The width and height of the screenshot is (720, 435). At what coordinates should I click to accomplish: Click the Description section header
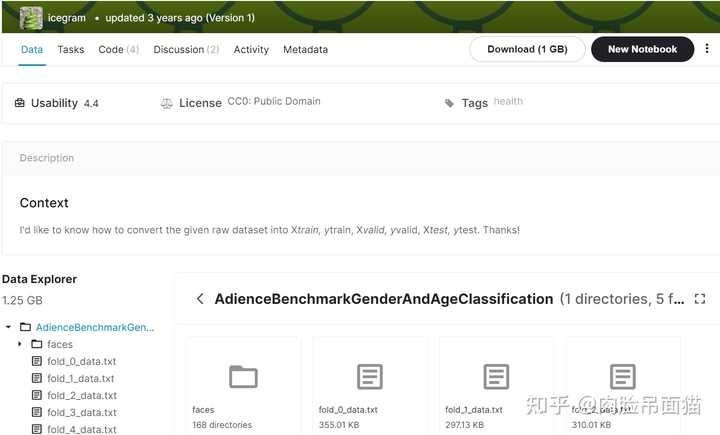pos(46,158)
